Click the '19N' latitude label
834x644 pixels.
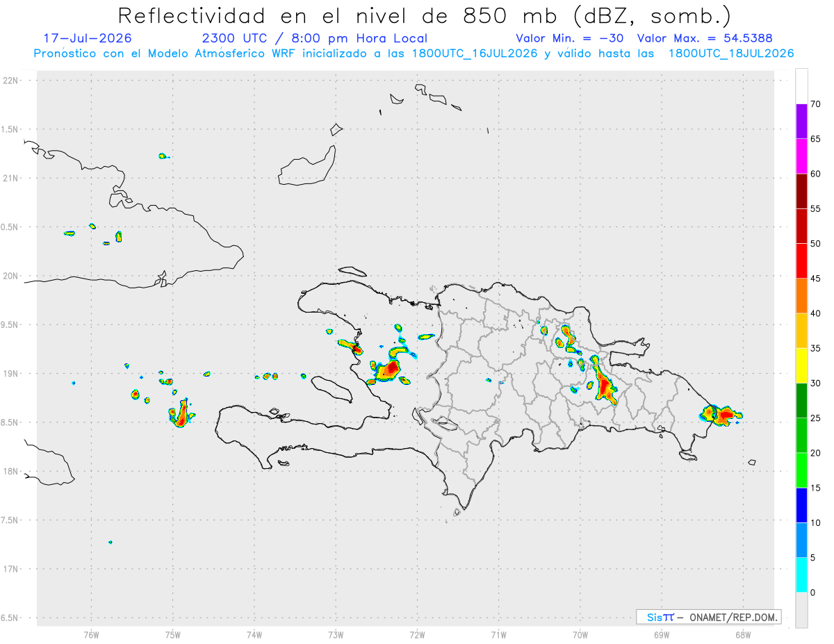click(x=12, y=373)
